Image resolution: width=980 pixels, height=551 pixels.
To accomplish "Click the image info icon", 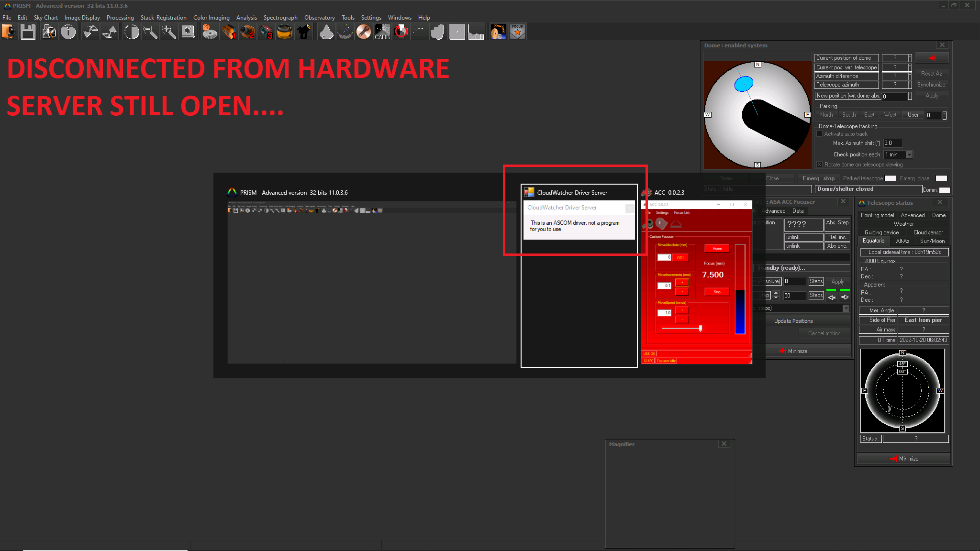I will 68,32.
